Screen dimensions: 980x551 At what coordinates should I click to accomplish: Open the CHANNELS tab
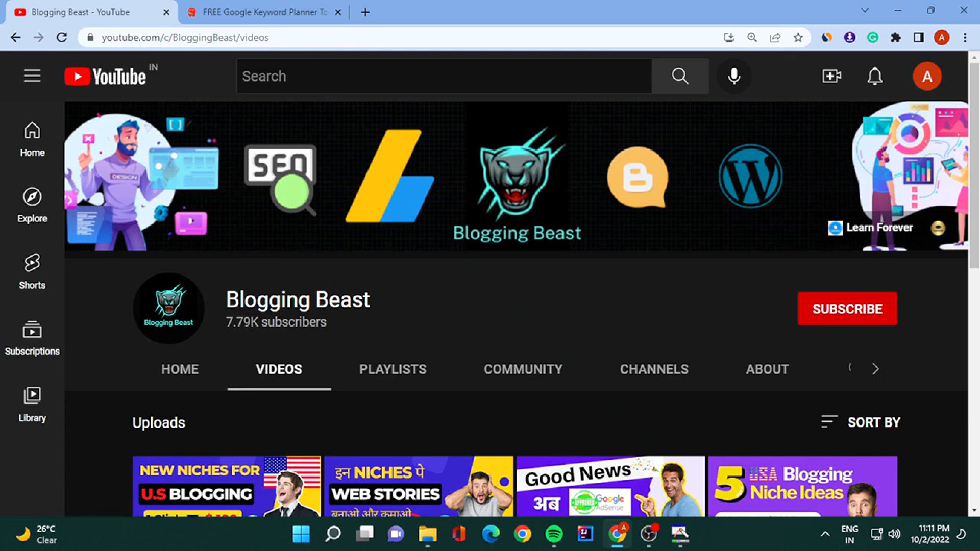pyautogui.click(x=654, y=369)
